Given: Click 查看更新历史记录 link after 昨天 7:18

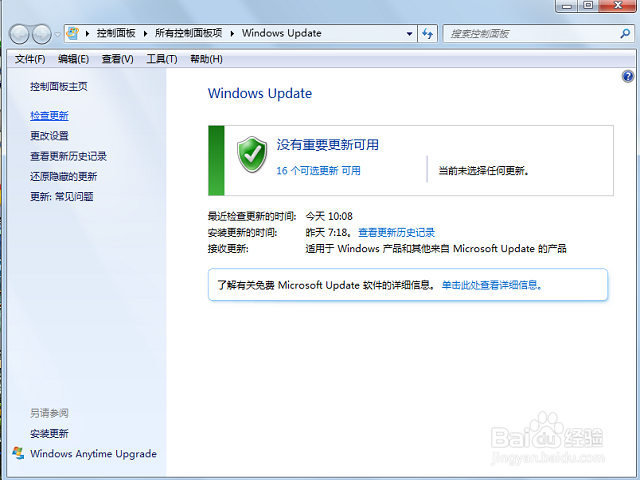Looking at the screenshot, I should 396,233.
